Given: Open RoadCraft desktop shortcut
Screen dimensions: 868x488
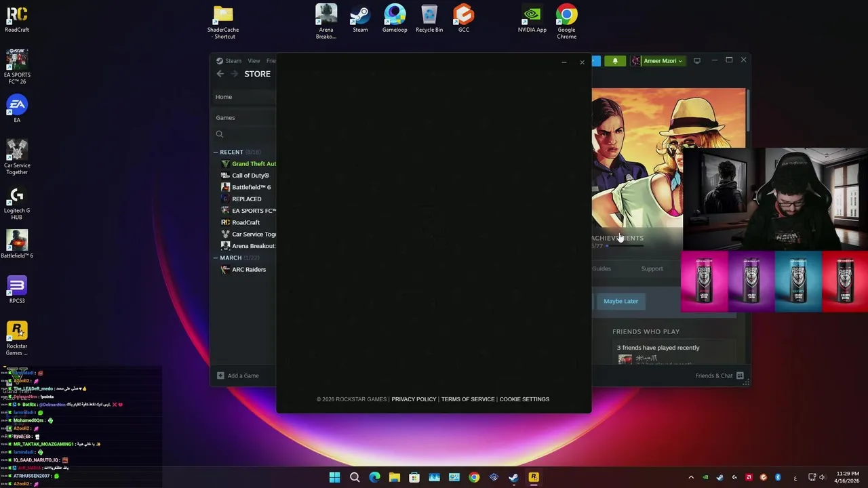Looking at the screenshot, I should point(17,18).
